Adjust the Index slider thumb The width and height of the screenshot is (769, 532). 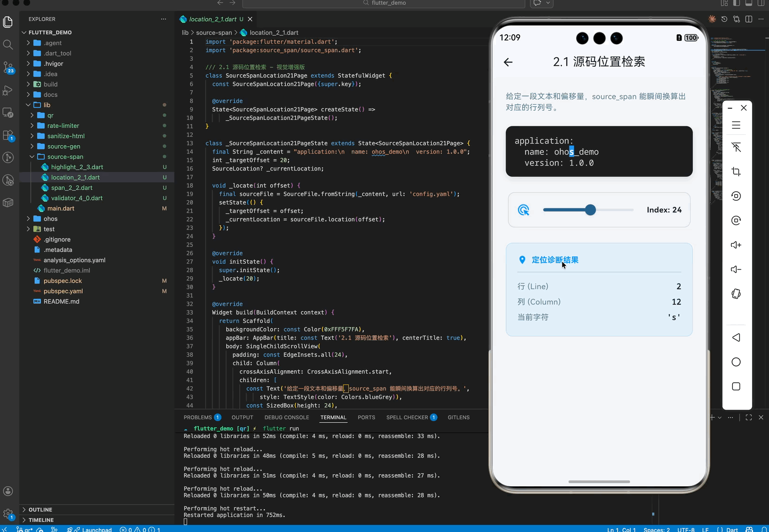(590, 210)
